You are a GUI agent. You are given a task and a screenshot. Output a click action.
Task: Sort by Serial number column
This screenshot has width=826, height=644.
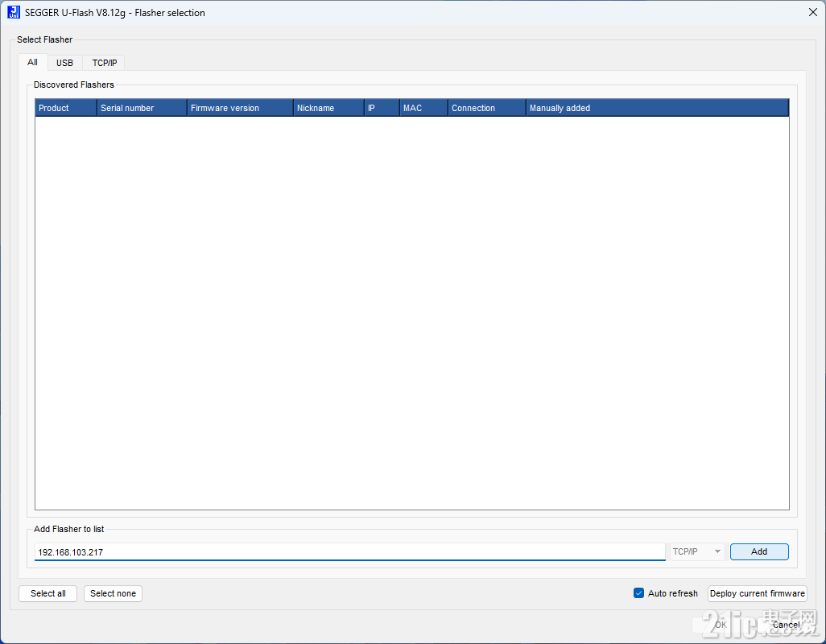click(142, 107)
